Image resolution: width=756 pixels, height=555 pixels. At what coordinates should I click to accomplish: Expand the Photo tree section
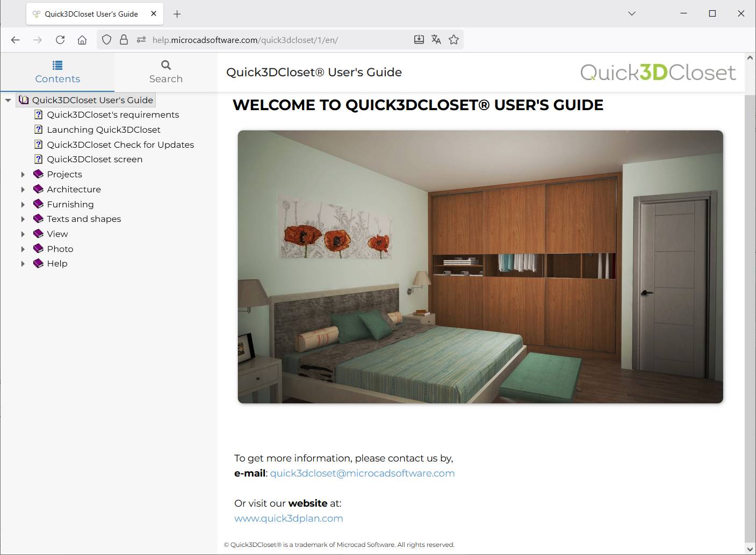point(23,249)
